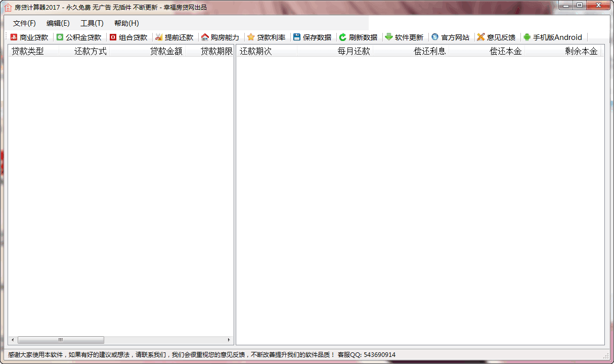Select the 组合贷款 combined loan tool
Image resolution: width=614 pixels, height=364 pixels.
click(x=128, y=37)
